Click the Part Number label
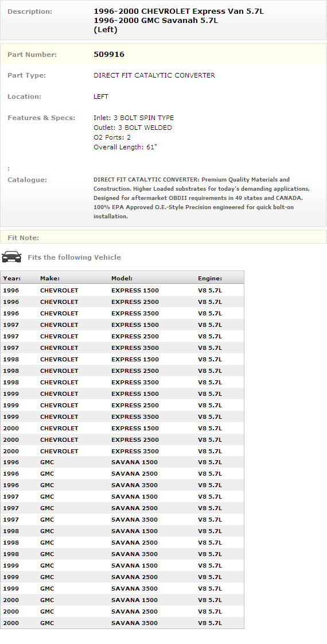 [32, 55]
